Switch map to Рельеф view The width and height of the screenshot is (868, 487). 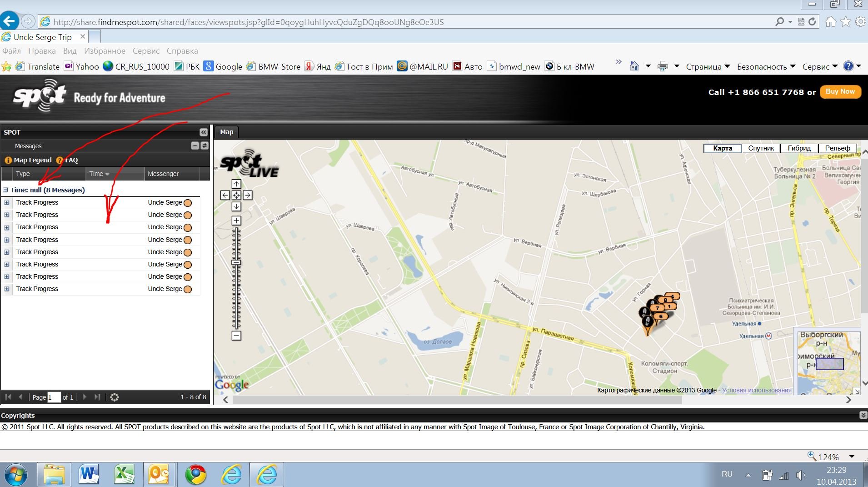(838, 148)
